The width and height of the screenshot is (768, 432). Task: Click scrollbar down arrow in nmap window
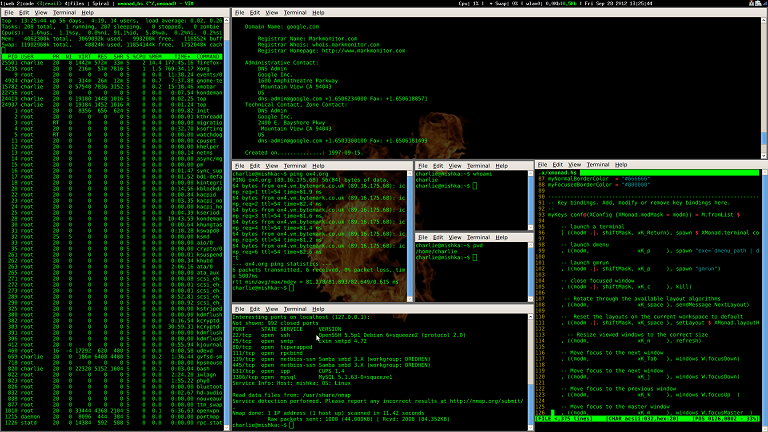(x=530, y=428)
